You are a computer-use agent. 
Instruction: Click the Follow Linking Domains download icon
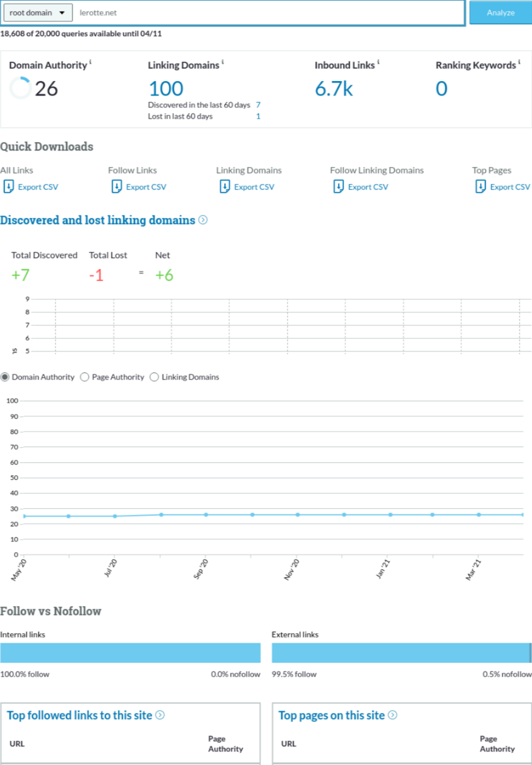click(x=338, y=187)
